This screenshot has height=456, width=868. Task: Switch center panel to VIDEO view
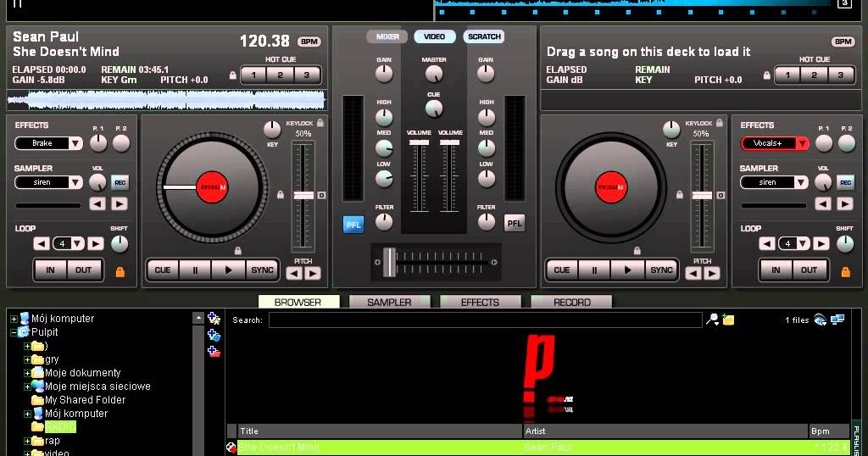(x=435, y=36)
